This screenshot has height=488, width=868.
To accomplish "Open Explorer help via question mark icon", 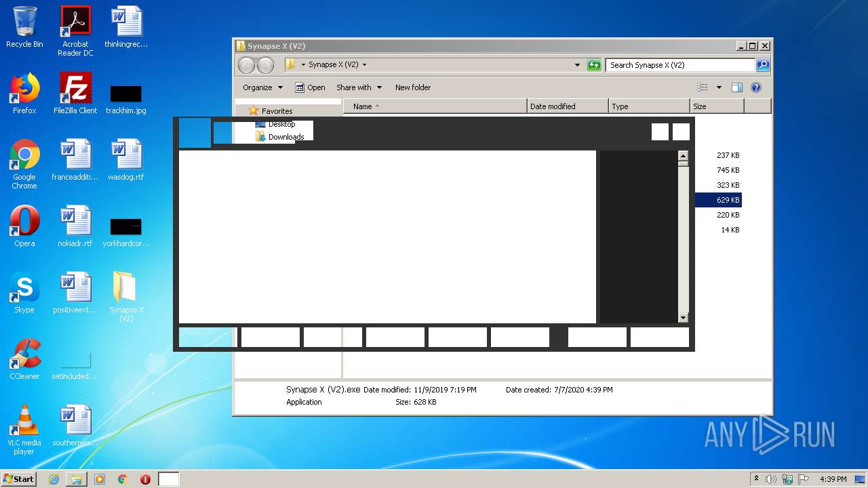I will pos(756,87).
